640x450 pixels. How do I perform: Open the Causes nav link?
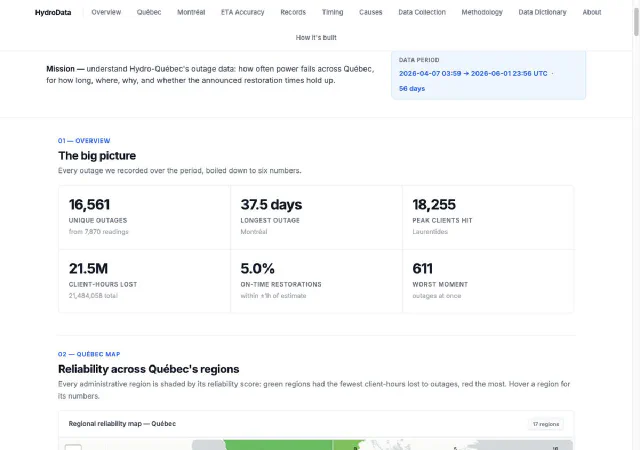point(371,12)
